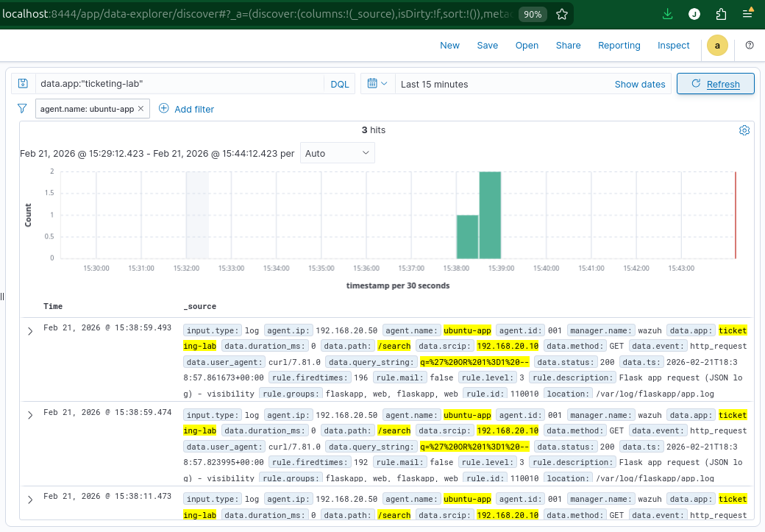
Task: Click the Save menu item
Action: (x=488, y=46)
